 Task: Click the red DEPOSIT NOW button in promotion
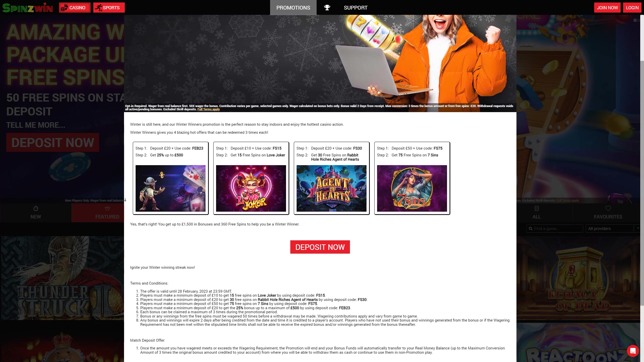point(320,247)
